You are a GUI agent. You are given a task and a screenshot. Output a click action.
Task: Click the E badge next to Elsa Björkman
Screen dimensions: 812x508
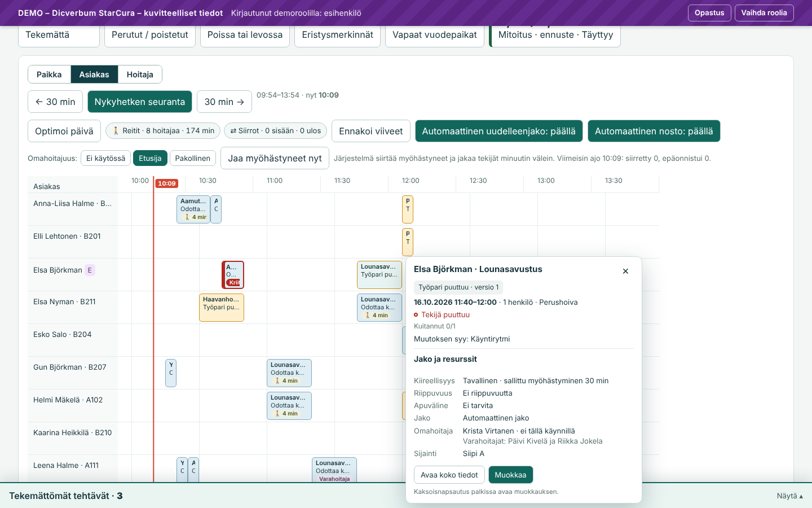point(90,270)
